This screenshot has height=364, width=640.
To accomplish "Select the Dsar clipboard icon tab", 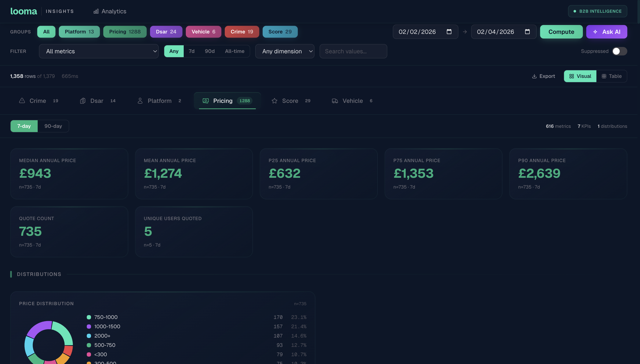I will pyautogui.click(x=83, y=101).
